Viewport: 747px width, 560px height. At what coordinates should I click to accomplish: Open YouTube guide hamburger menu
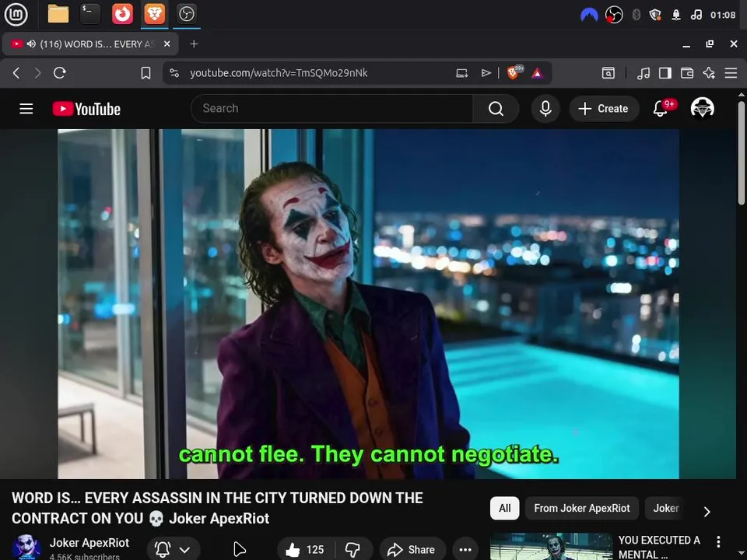pyautogui.click(x=26, y=109)
